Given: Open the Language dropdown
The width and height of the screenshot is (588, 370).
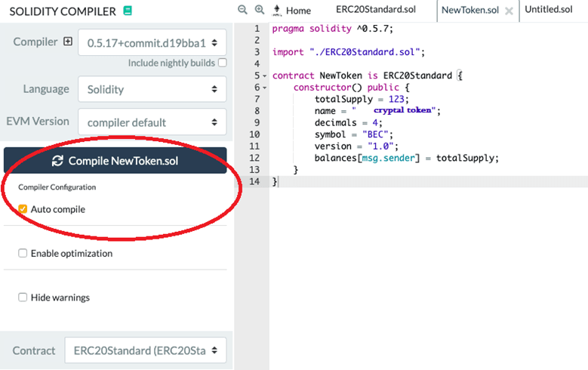Looking at the screenshot, I should tap(152, 89).
